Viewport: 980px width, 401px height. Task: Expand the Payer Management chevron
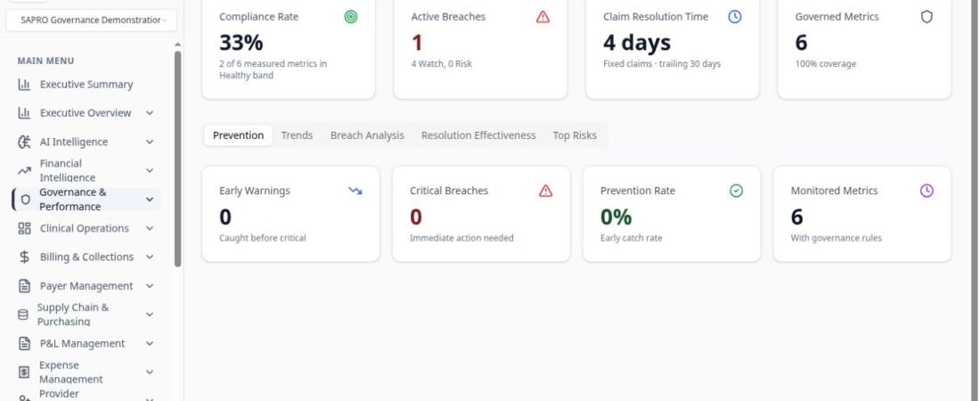click(150, 286)
